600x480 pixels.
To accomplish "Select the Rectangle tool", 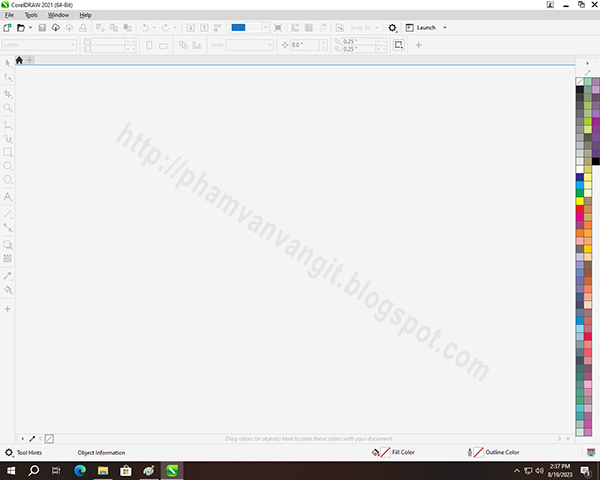I will [x=8, y=152].
